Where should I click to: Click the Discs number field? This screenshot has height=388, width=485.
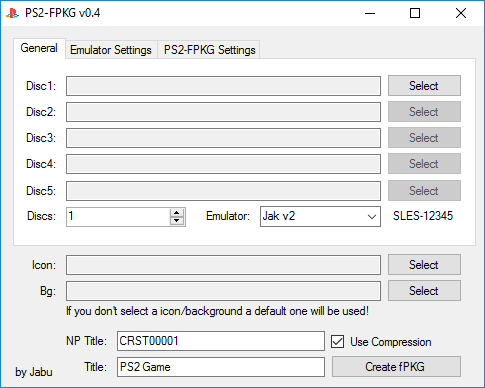click(x=118, y=217)
